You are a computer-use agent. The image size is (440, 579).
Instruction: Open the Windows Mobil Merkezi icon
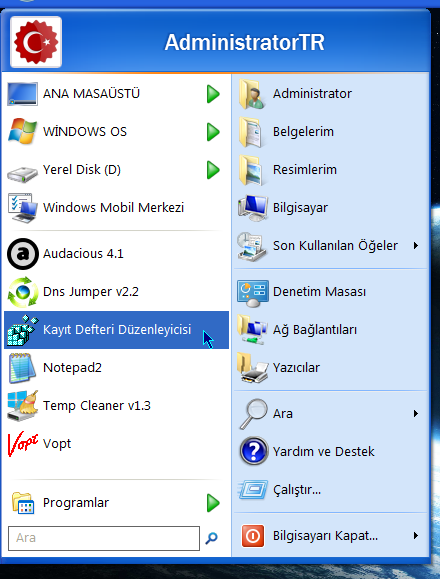23,208
